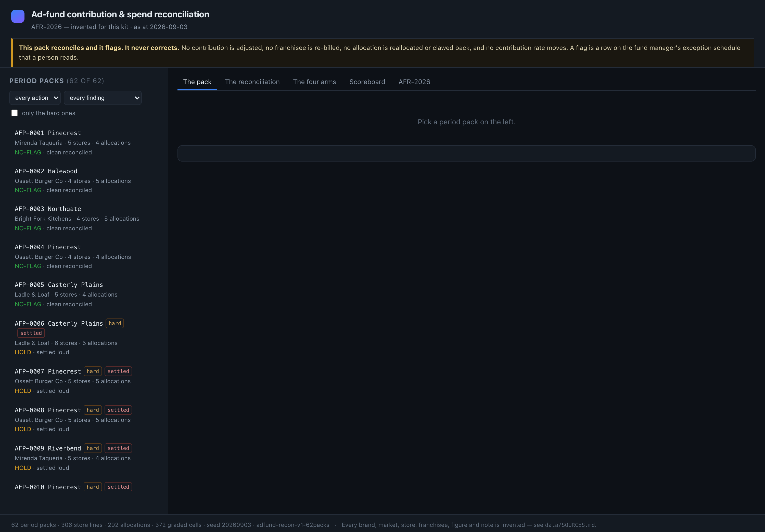Select the AFR-2026 tab

click(414, 82)
